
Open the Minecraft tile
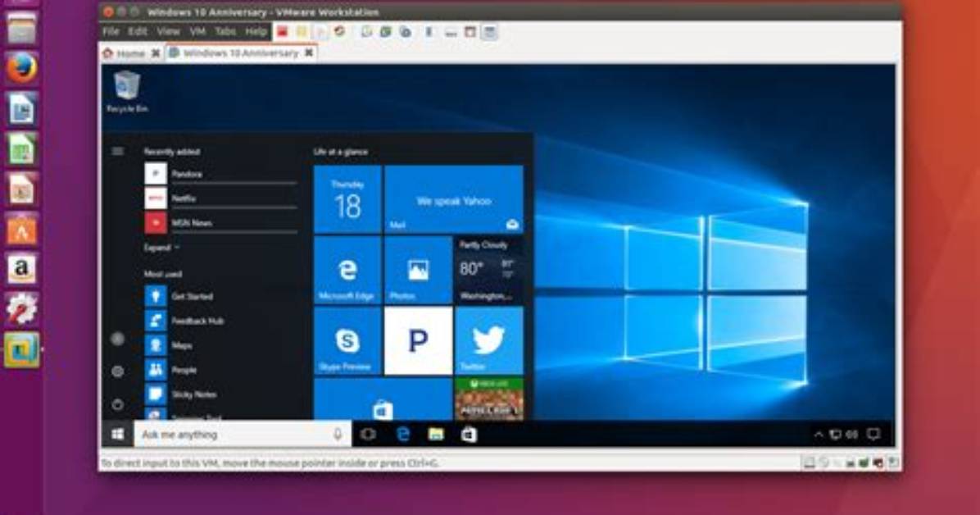click(489, 399)
